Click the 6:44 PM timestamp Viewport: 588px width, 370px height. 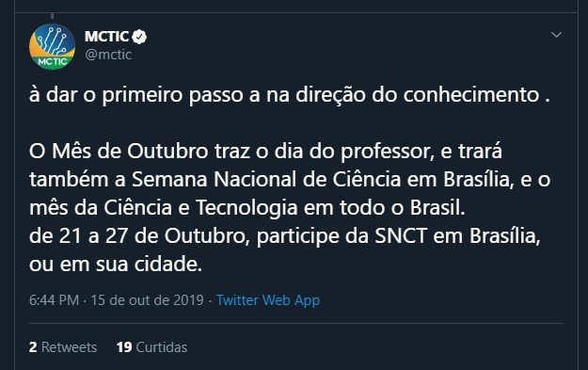pyautogui.click(x=54, y=300)
